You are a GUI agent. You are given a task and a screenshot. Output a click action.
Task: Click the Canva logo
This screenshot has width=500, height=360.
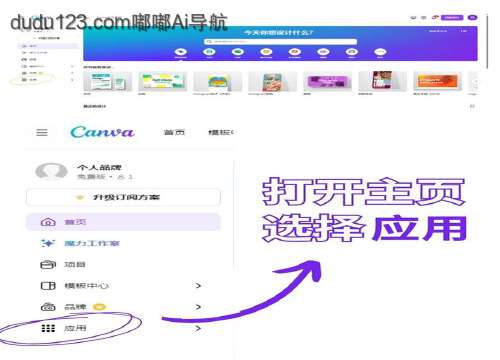coord(102,132)
